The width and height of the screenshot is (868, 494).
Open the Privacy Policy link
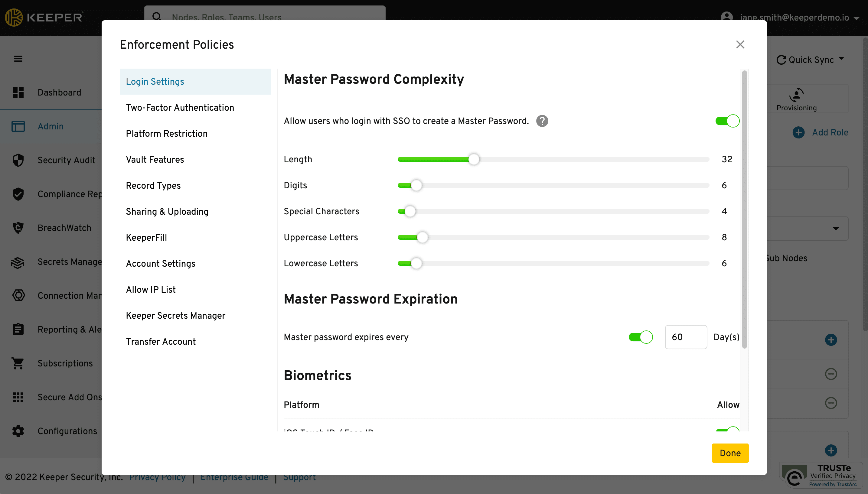pos(157,477)
